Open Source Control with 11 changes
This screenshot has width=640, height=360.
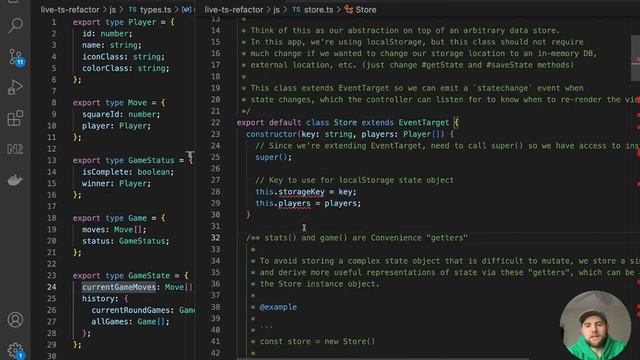tap(16, 57)
